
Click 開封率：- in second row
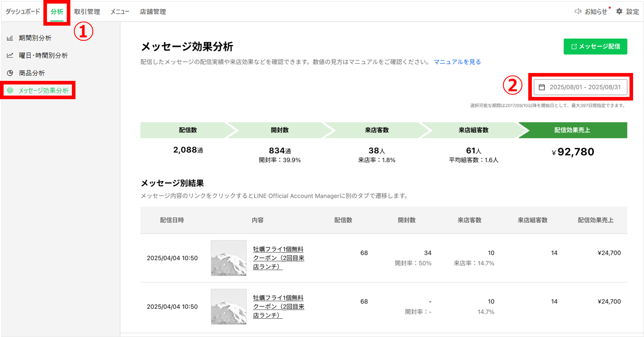[418, 312]
